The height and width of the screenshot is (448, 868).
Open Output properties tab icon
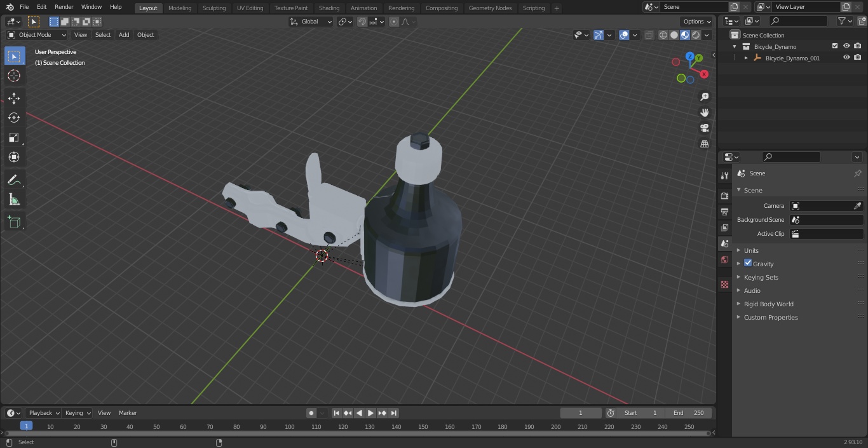[724, 212]
